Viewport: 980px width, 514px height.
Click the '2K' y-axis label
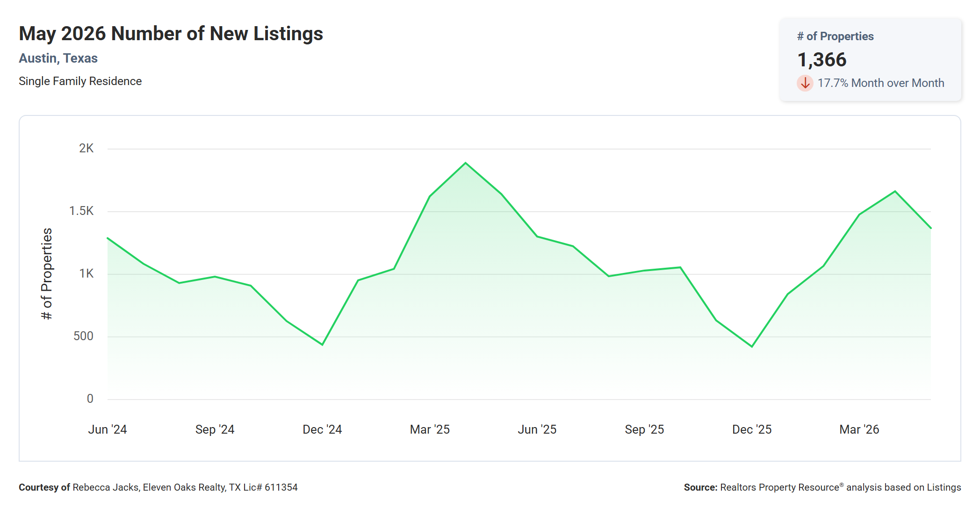pyautogui.click(x=86, y=149)
